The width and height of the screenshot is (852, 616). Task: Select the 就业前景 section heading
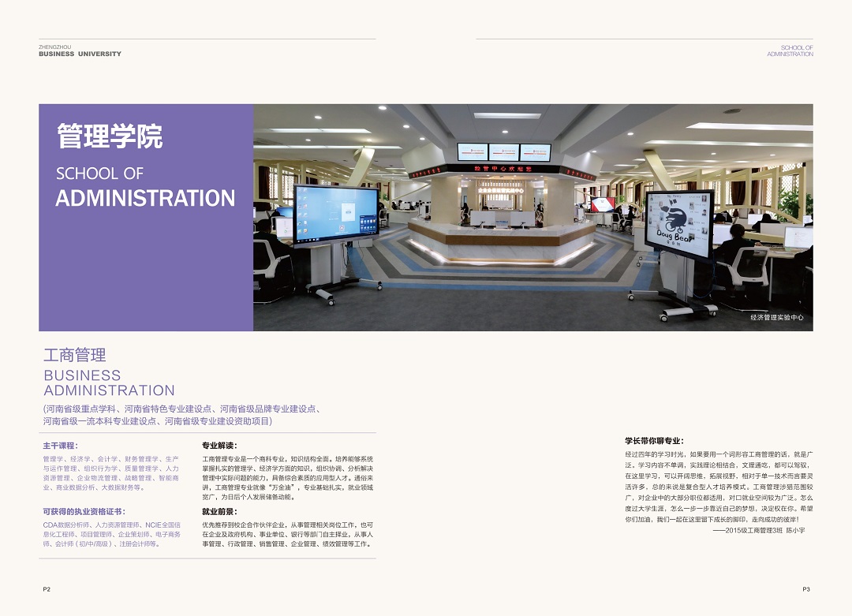pos(219,511)
